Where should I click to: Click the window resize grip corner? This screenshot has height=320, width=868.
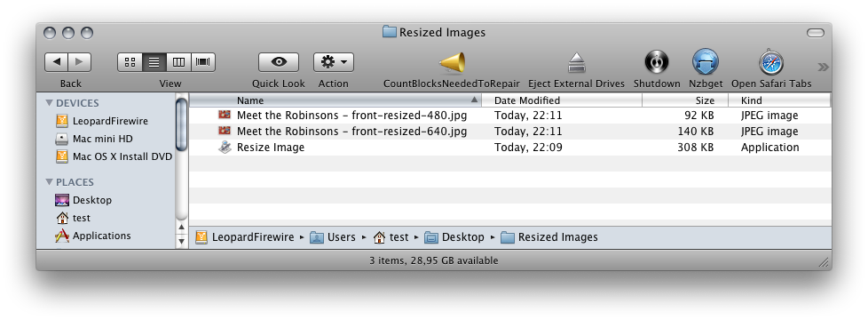pyautogui.click(x=824, y=262)
